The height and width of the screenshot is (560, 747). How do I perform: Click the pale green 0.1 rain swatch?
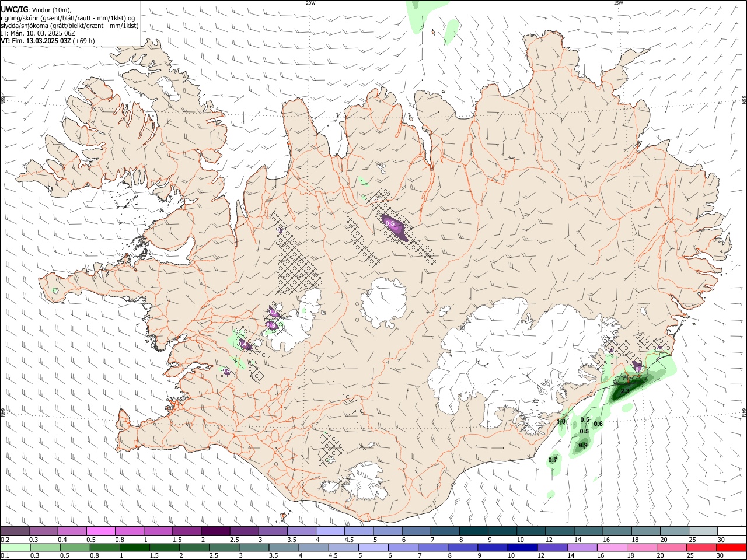(x=15, y=548)
